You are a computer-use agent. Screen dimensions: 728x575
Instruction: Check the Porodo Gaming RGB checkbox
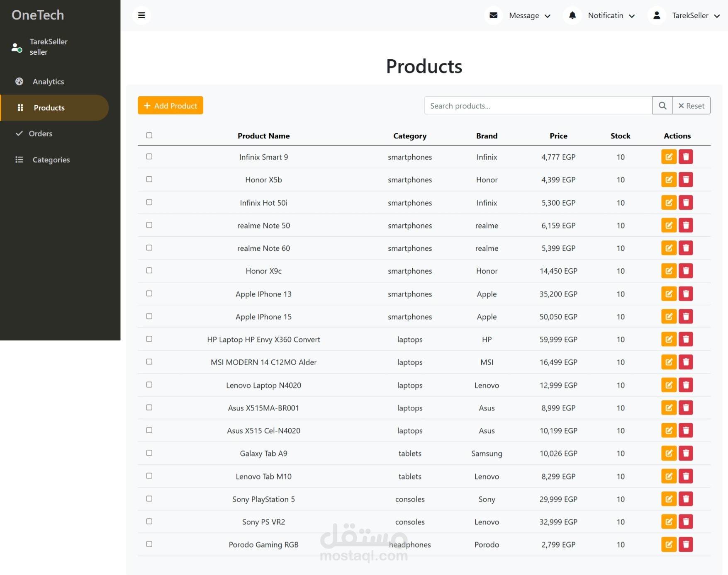(149, 544)
